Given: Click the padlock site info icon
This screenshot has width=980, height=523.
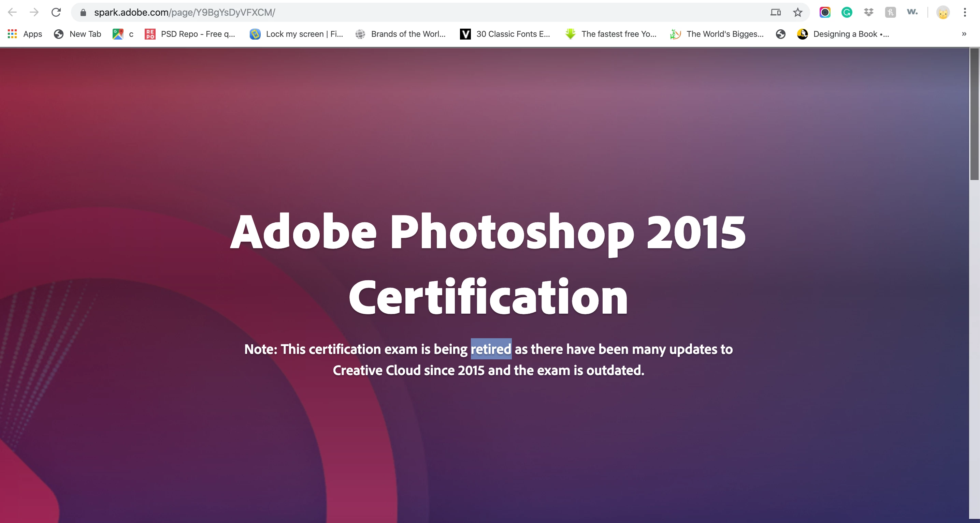Looking at the screenshot, I should 83,13.
